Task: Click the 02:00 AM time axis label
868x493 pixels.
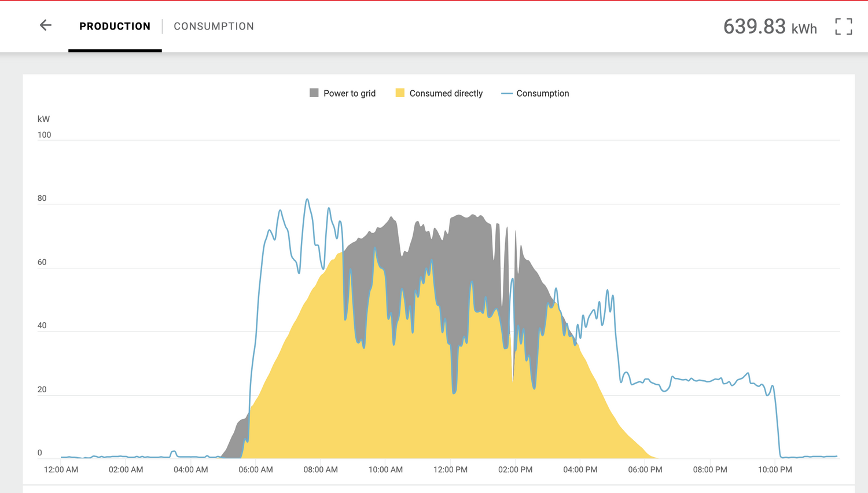Action: 126,470
